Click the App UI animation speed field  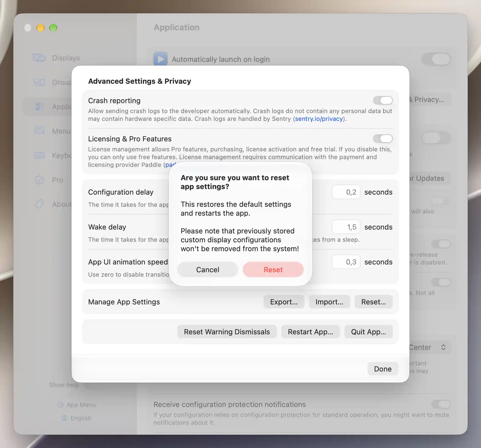(346, 262)
